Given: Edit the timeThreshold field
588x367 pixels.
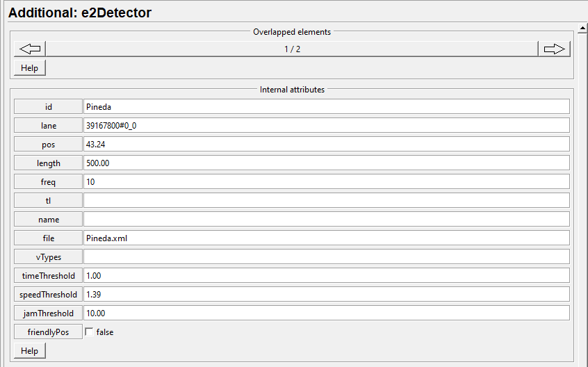Looking at the screenshot, I should [x=326, y=276].
